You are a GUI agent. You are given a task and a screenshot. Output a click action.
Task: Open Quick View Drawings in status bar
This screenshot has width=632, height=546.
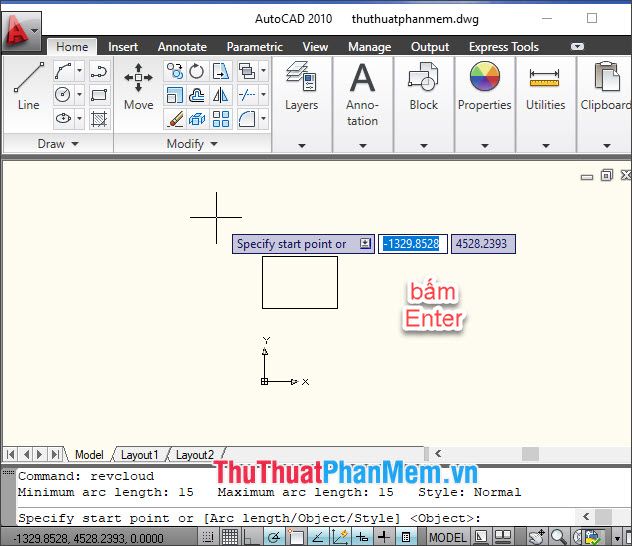(503, 537)
